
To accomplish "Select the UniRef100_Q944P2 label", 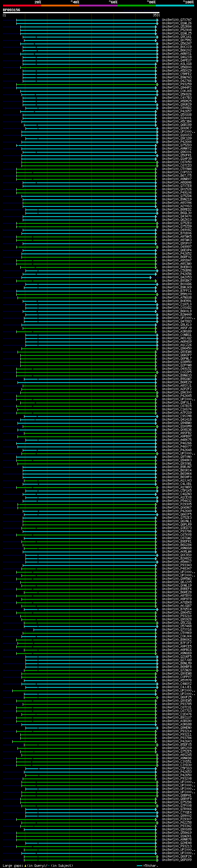I will (176, 88).
